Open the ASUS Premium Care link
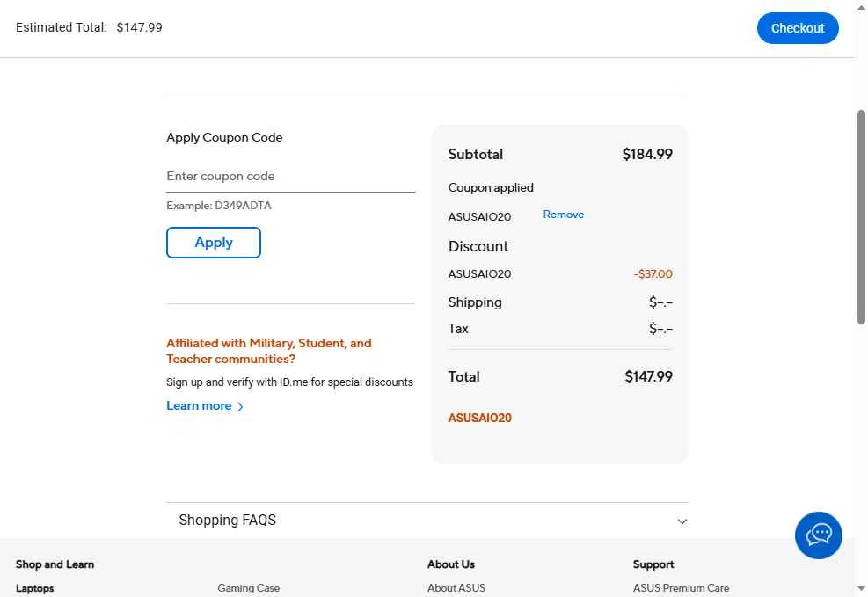This screenshot has width=868, height=597. click(x=681, y=588)
